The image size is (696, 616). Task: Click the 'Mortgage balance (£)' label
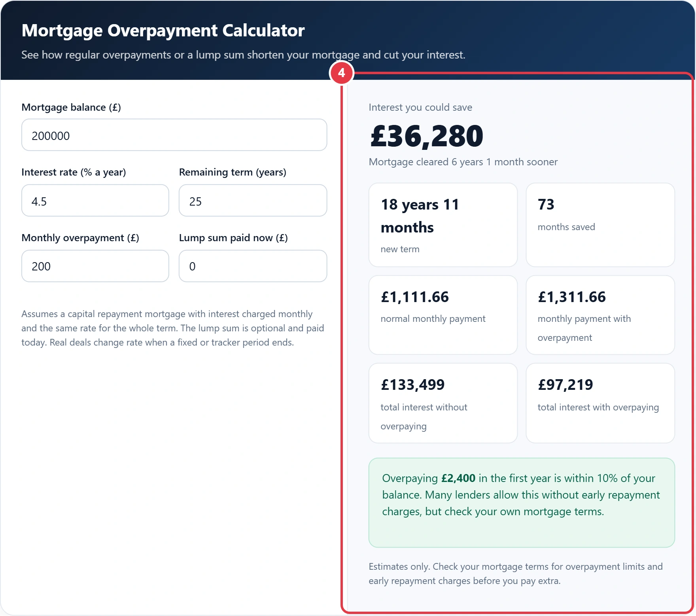coord(71,107)
